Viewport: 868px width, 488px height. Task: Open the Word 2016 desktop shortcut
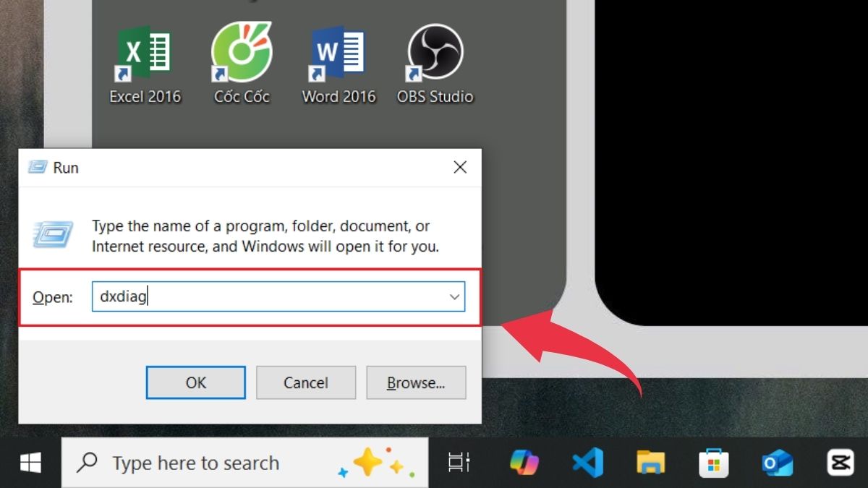point(339,65)
